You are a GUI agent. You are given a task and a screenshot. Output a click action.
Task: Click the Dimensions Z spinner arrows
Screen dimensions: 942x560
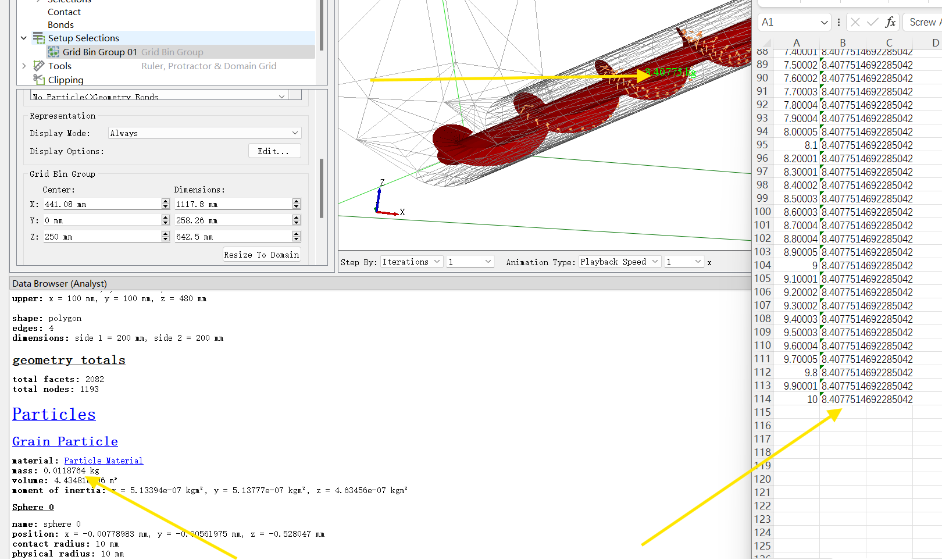tap(297, 237)
